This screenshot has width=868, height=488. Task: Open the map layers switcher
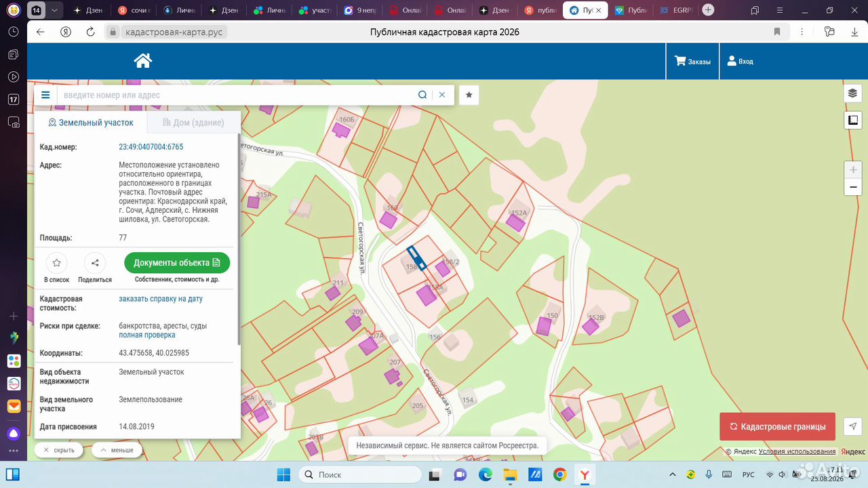point(852,94)
